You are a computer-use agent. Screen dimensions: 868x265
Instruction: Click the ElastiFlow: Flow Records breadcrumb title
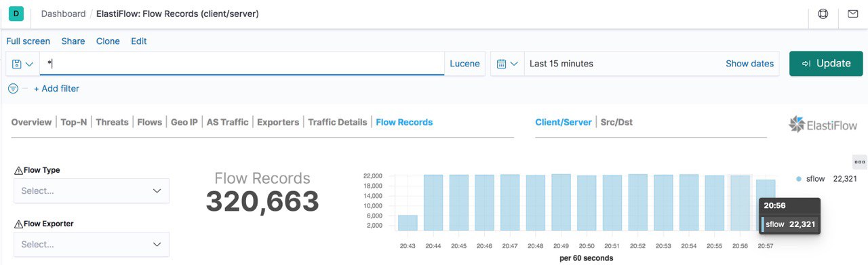(178, 14)
